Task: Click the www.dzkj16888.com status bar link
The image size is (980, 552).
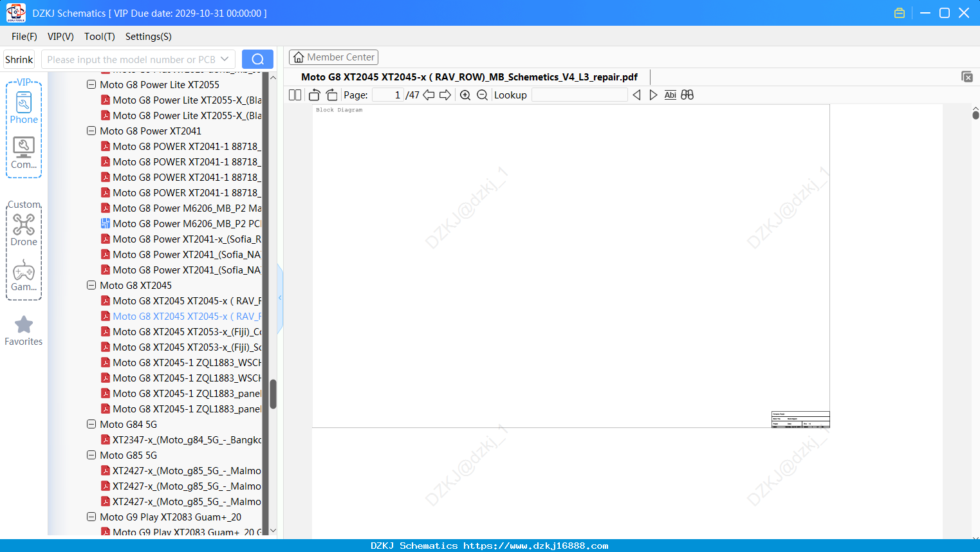Action: (535, 546)
